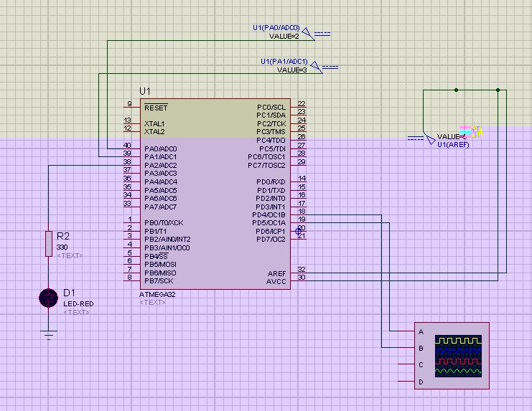Click the D1 reference label
This screenshot has height=411, width=532.
tap(69, 293)
